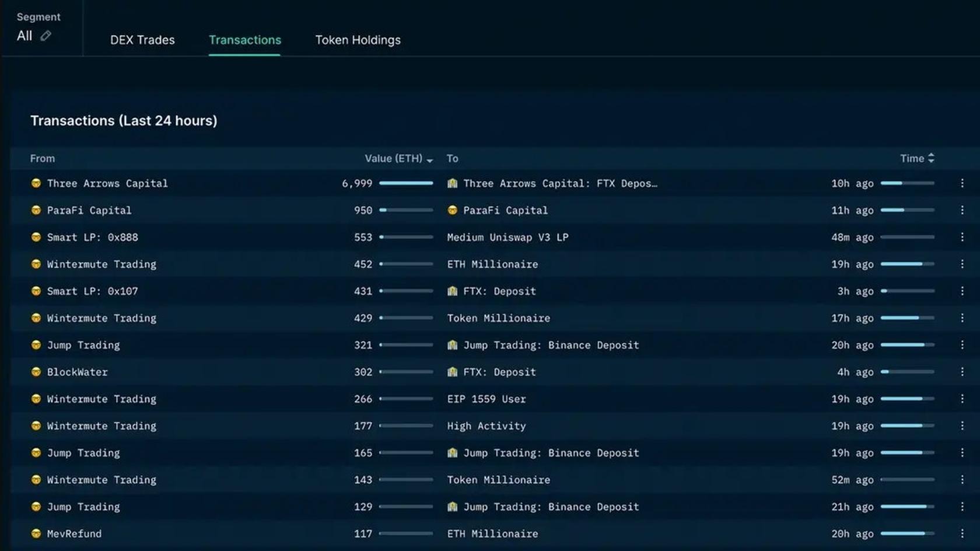
Task: Open recipient EIP 1559 User
Action: coord(487,399)
